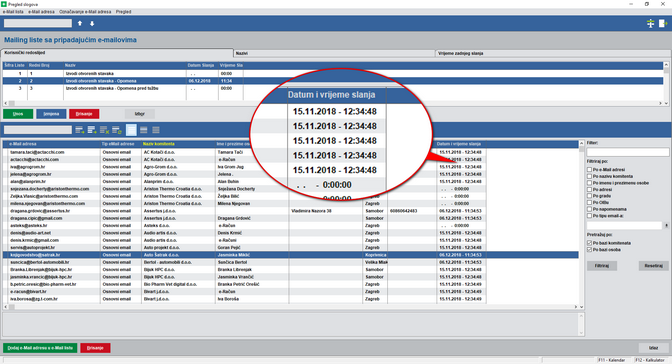672x364 pixels.
Task: Select the medium row view icon
Action: (x=144, y=130)
